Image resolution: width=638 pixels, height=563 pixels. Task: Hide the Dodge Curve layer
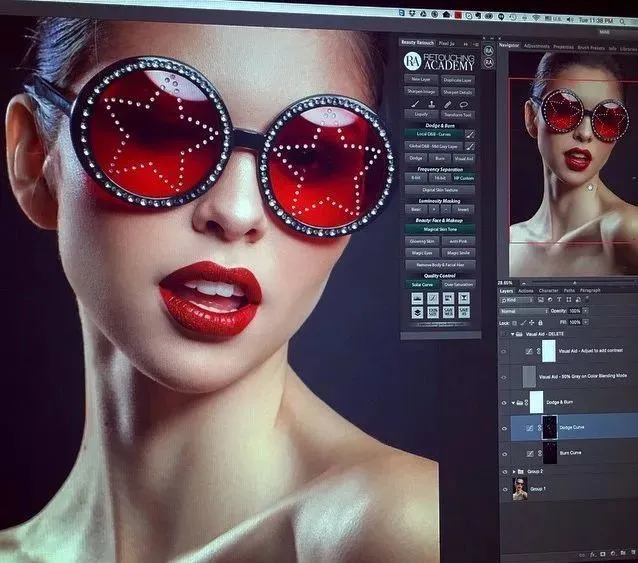pos(505,428)
